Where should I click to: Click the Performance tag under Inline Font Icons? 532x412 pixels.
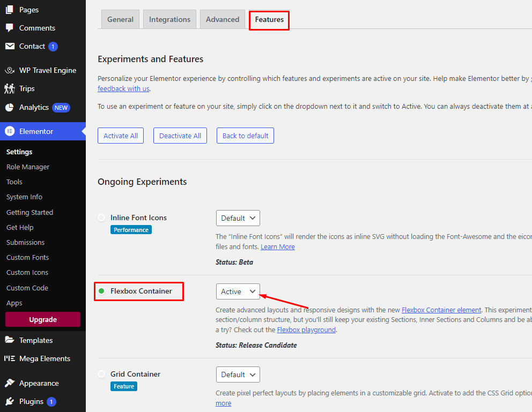[131, 230]
